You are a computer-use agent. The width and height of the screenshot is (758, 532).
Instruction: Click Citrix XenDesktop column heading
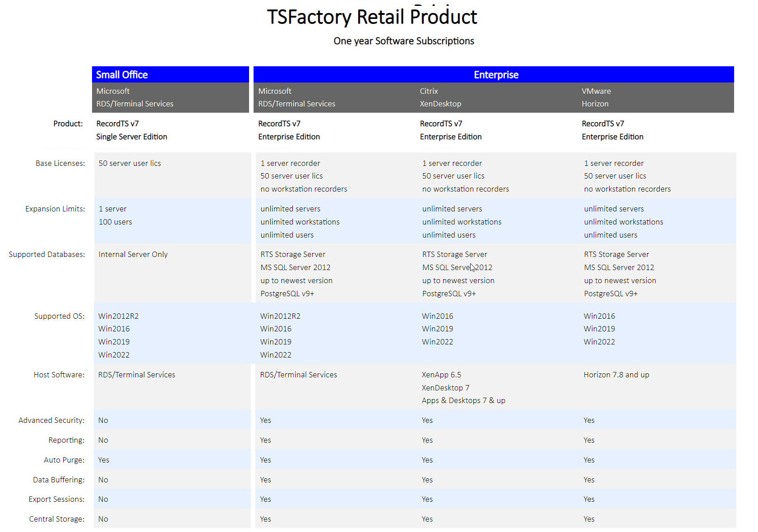point(440,97)
